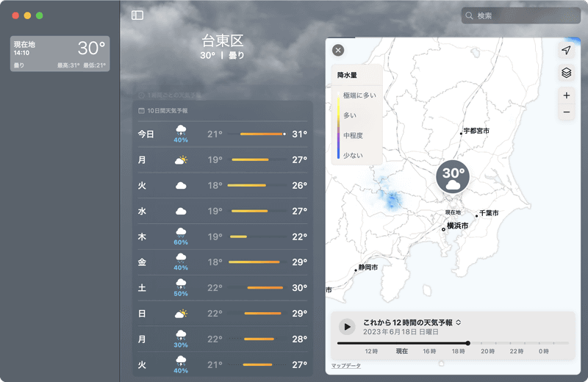Select the 木 forecast high 22°
Screen dimensions: 588x382
[x=300, y=237]
